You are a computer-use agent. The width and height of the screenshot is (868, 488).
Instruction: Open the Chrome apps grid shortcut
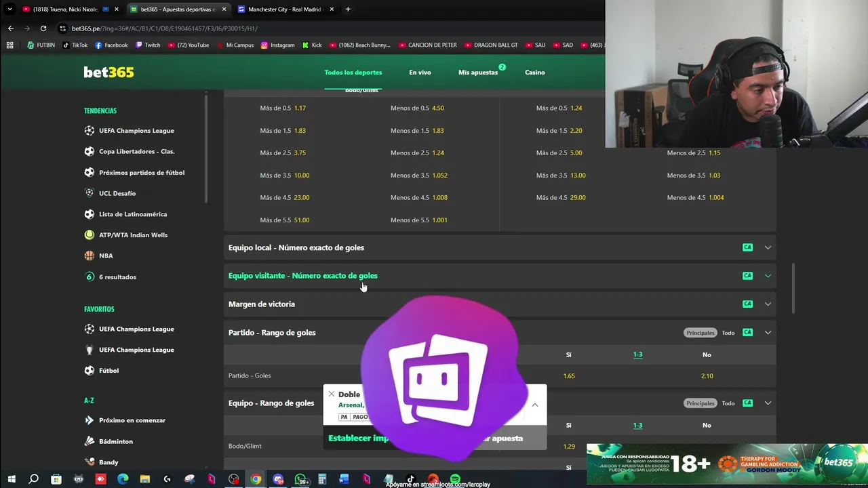pyautogui.click(x=9, y=45)
